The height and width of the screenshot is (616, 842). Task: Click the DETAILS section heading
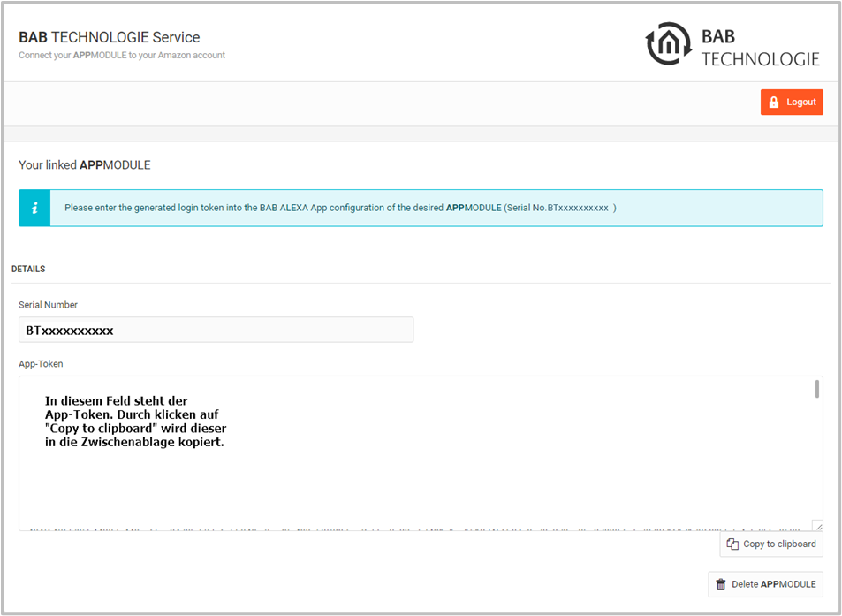point(28,269)
